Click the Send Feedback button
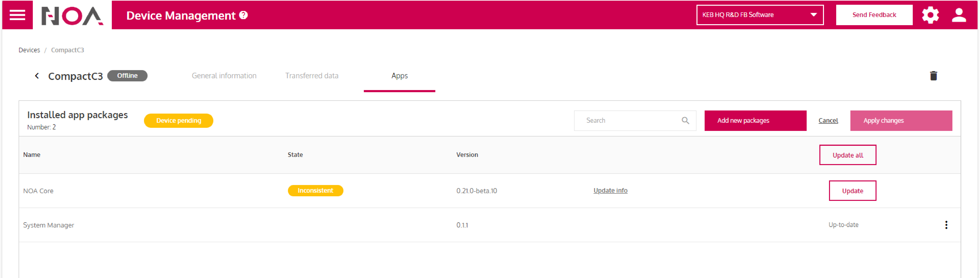The image size is (980, 278). point(874,15)
